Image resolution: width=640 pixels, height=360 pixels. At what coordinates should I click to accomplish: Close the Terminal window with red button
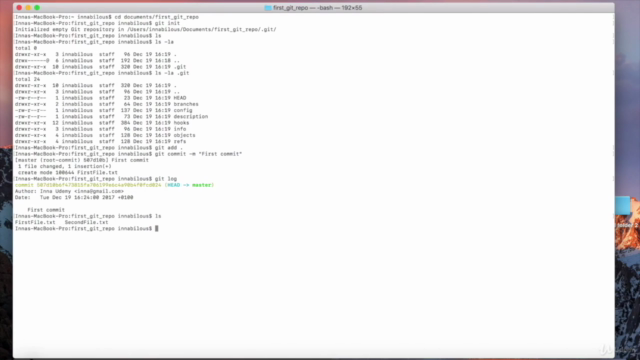tap(19, 8)
